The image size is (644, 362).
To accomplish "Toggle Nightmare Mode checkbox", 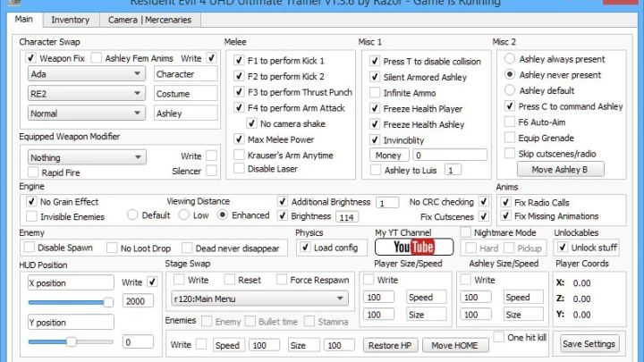I will click(465, 232).
